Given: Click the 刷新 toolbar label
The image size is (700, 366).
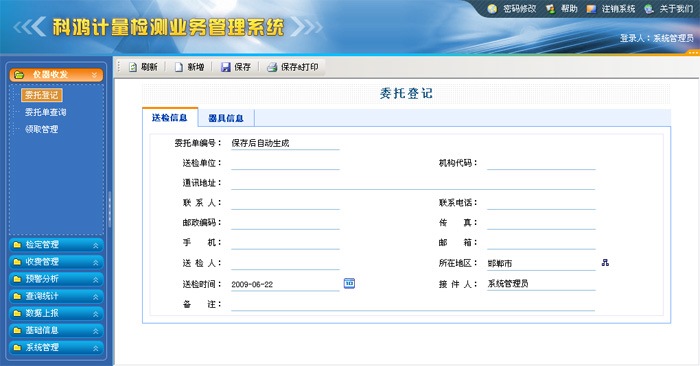Looking at the screenshot, I should coord(149,67).
